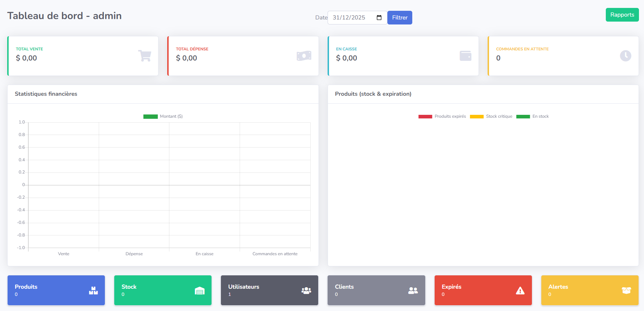This screenshot has width=644, height=311.
Task: Open the Clients tile
Action: click(376, 290)
